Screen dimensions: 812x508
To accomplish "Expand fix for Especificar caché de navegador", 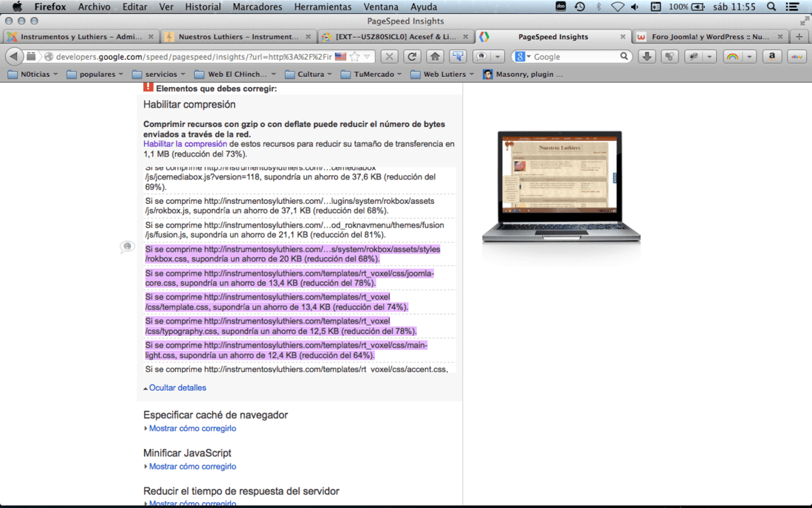I will coord(192,429).
